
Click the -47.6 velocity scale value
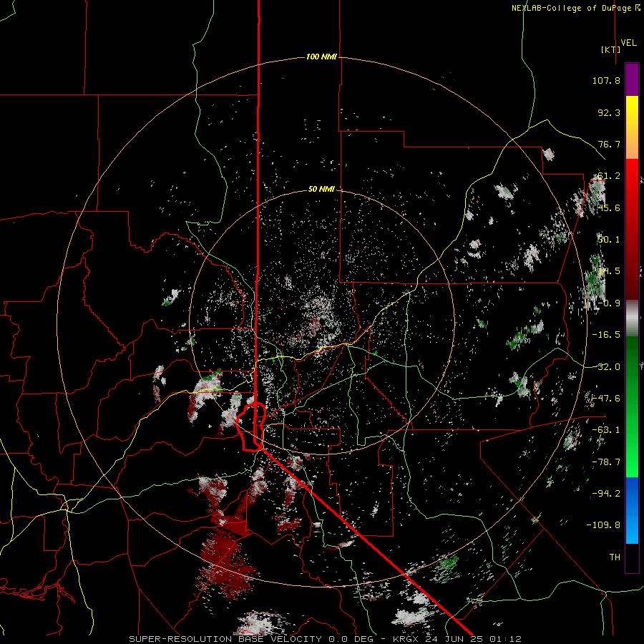point(606,399)
